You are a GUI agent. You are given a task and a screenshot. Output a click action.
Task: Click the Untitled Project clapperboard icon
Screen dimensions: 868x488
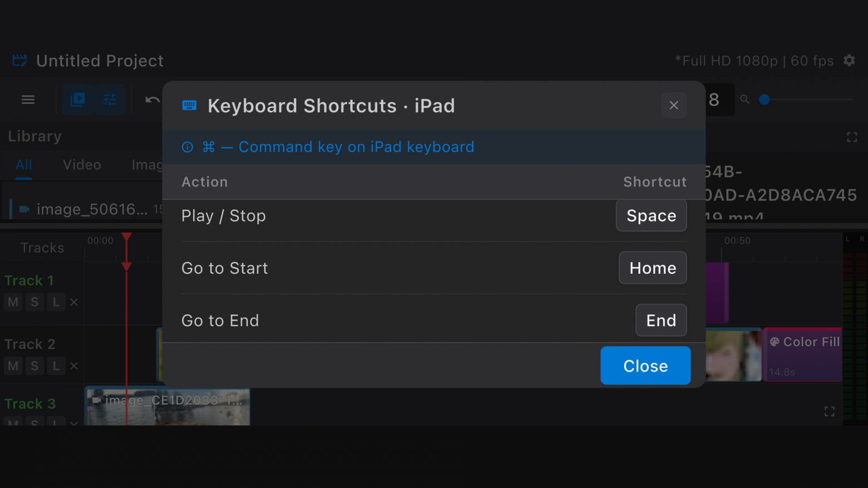(x=20, y=60)
